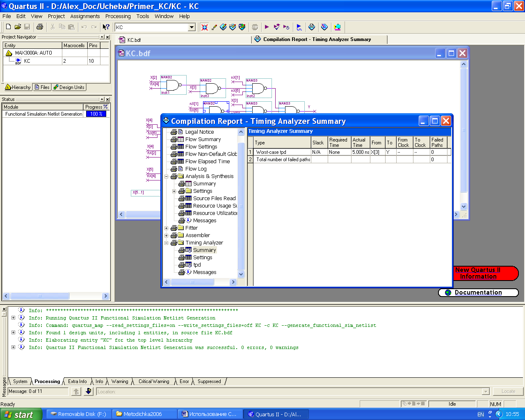Select the KC entity in Project Navigator
The image size is (525, 420).
click(x=27, y=61)
